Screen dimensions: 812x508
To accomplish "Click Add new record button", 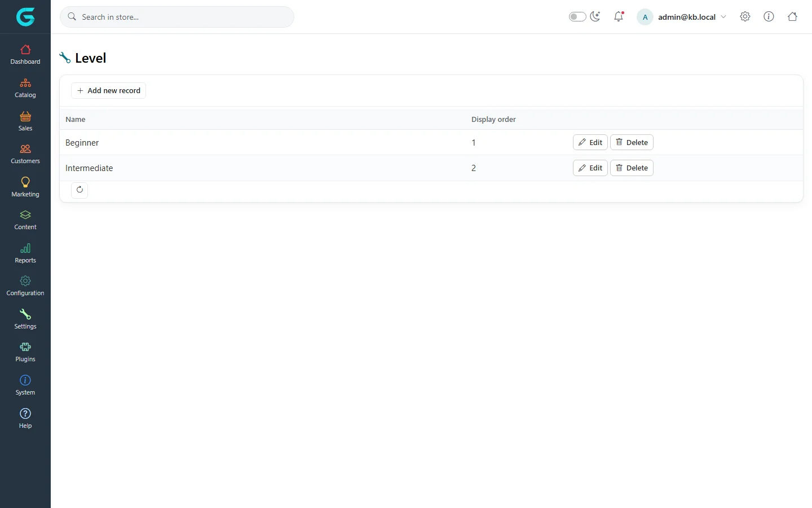I will (x=108, y=90).
